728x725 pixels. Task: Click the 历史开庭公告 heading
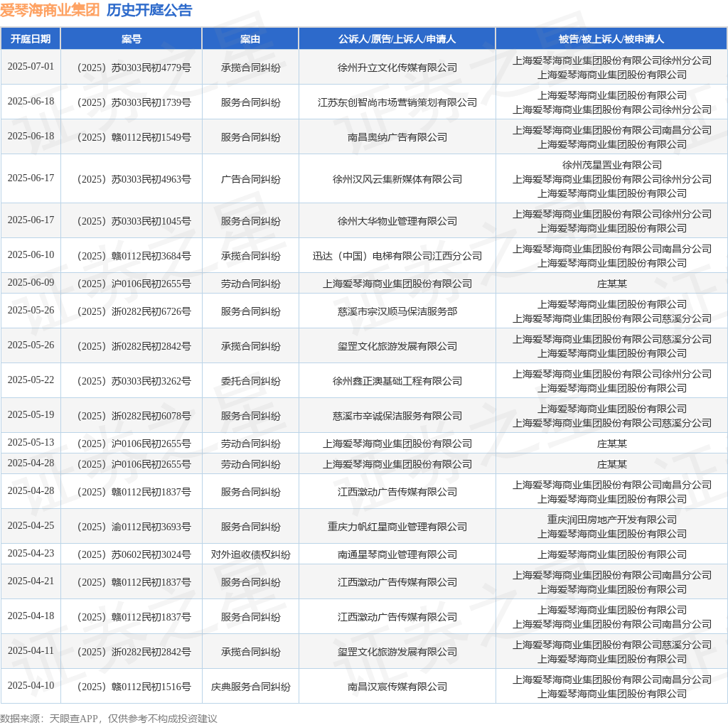pyautogui.click(x=149, y=10)
